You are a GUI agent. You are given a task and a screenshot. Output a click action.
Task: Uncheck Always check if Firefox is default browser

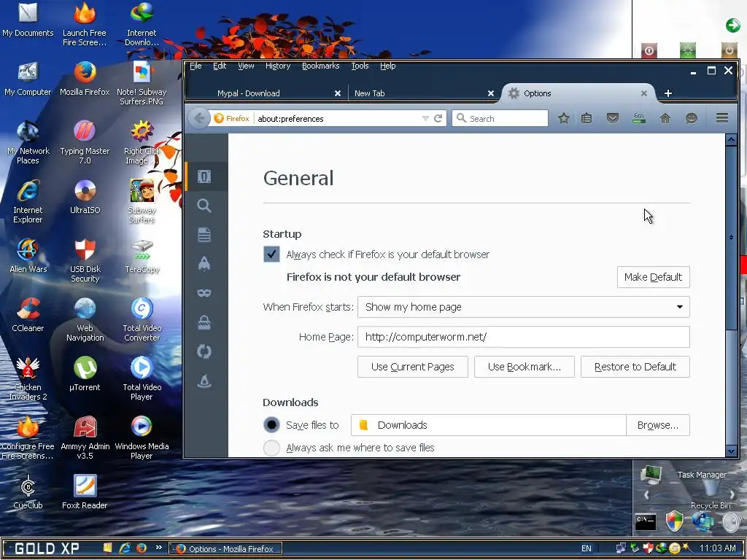point(271,254)
